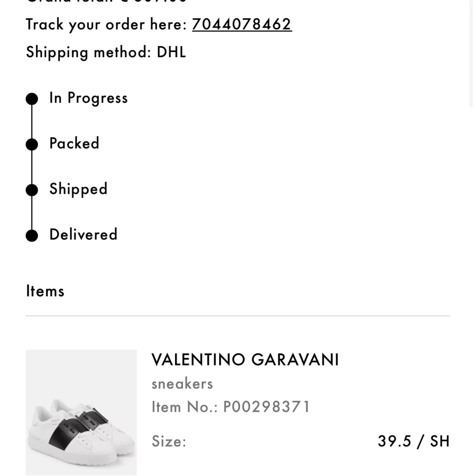476x476 pixels.
Task: Click item number P00298371
Action: tap(231, 407)
